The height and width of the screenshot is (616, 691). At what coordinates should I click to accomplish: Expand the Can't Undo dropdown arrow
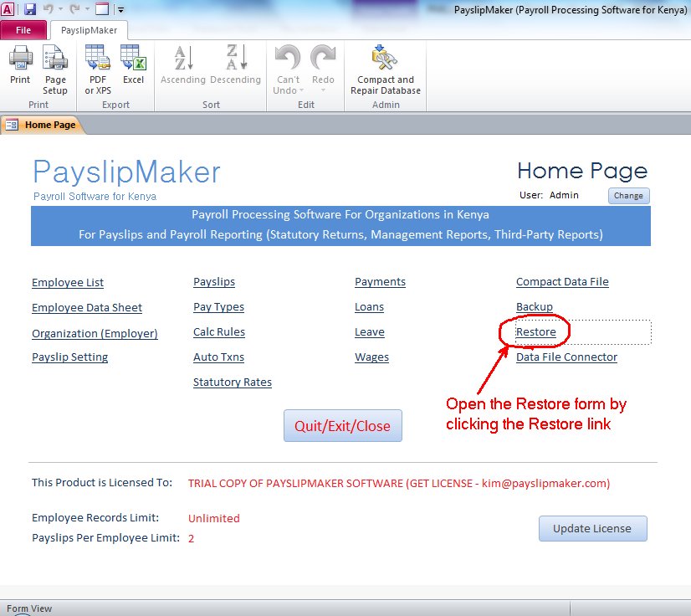coord(302,90)
